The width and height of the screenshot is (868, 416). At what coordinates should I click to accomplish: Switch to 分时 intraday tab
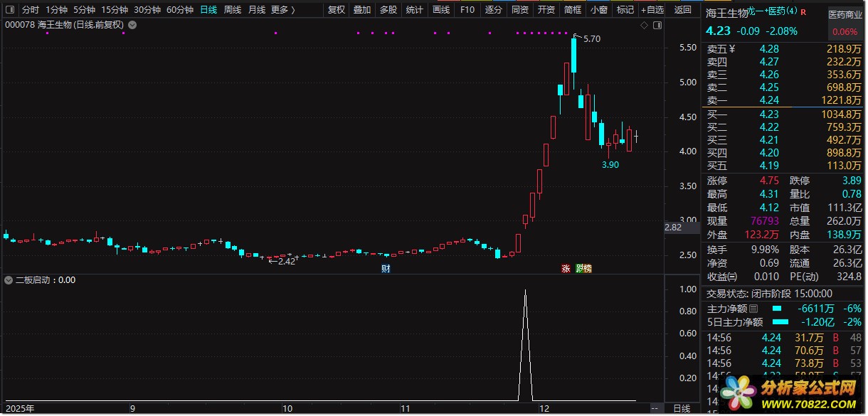click(30, 10)
